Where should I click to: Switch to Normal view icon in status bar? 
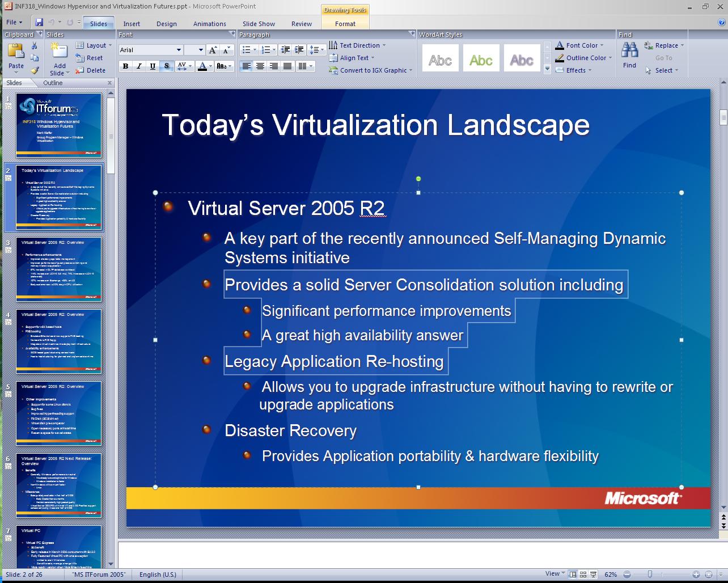pyautogui.click(x=573, y=574)
